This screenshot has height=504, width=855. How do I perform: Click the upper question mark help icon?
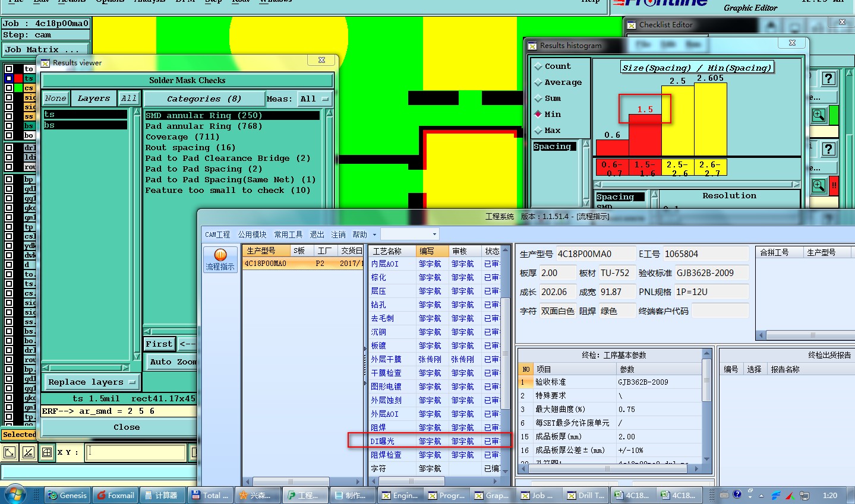(x=829, y=78)
